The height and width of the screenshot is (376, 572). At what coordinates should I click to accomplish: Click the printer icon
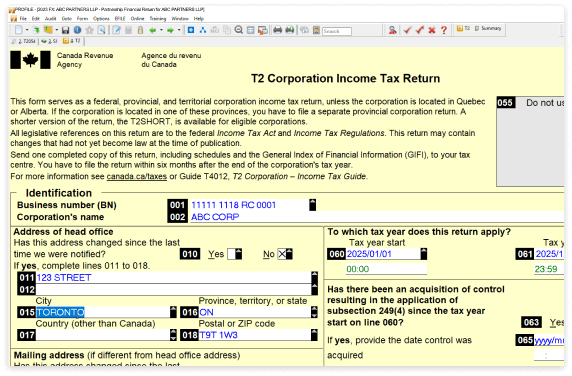pos(278,30)
